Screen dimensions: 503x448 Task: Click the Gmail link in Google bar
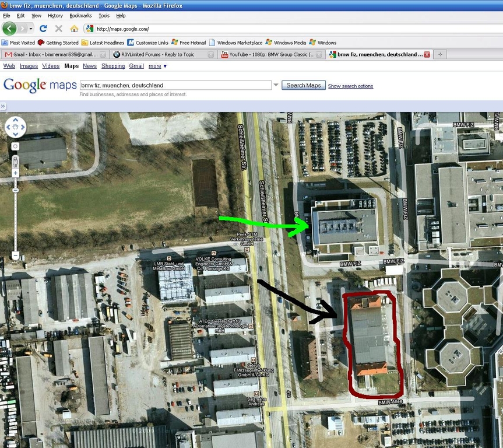(x=136, y=66)
